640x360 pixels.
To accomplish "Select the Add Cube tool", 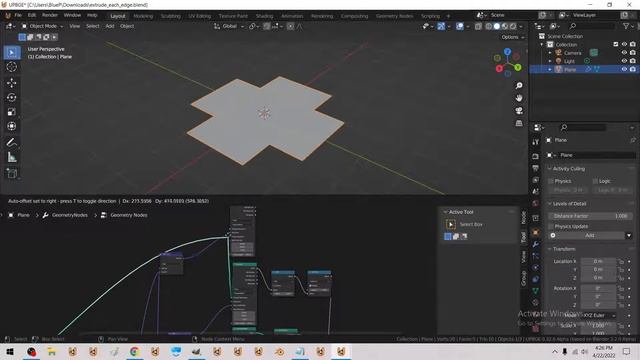I will click(12, 173).
